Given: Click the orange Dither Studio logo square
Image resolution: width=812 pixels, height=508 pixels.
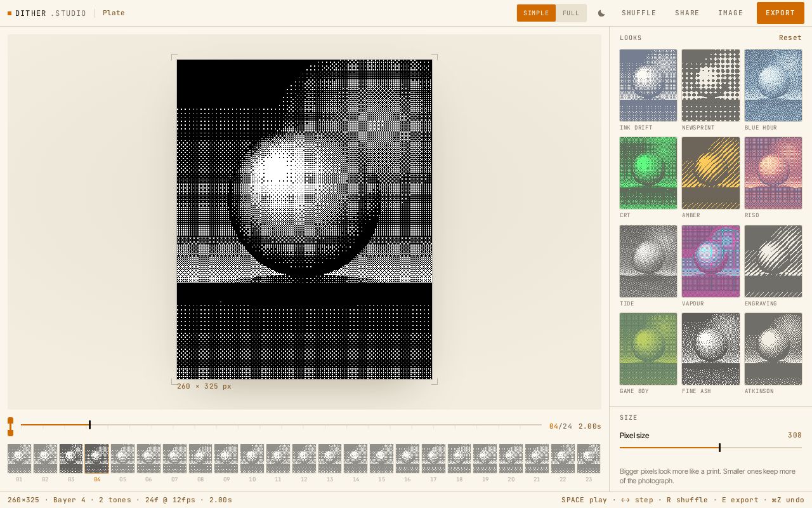Looking at the screenshot, I should pos(10,13).
